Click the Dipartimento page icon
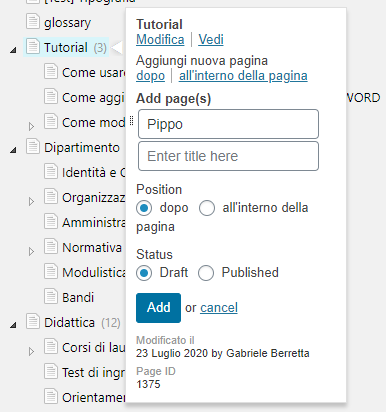 [33, 146]
